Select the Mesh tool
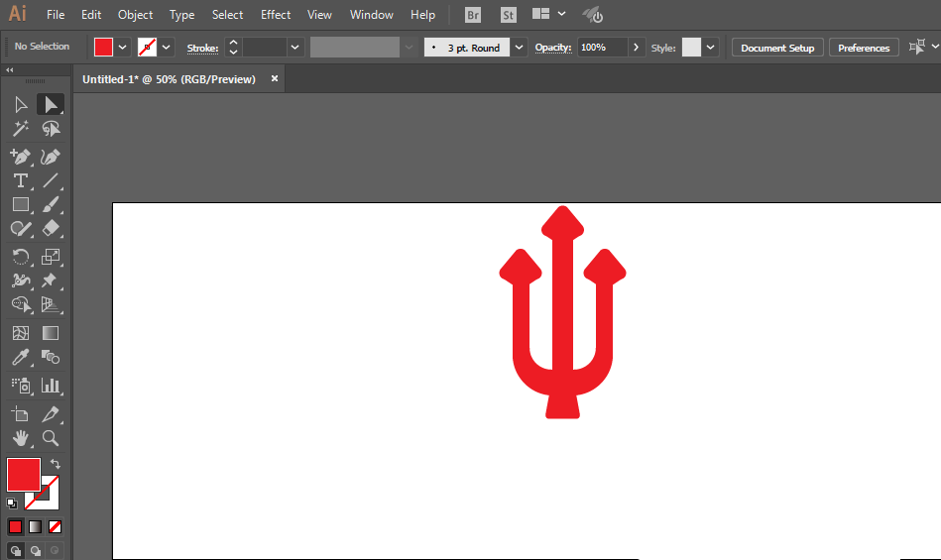The height and width of the screenshot is (560, 941). point(21,333)
